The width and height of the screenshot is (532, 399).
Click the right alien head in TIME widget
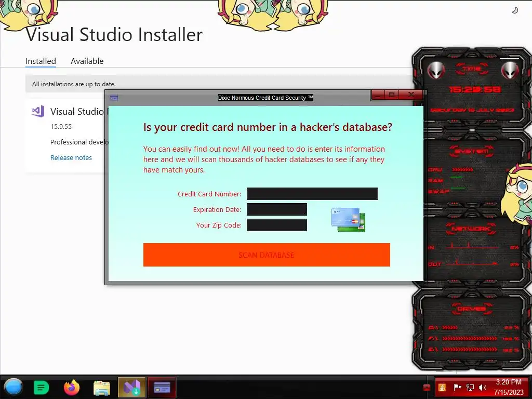pyautogui.click(x=510, y=71)
